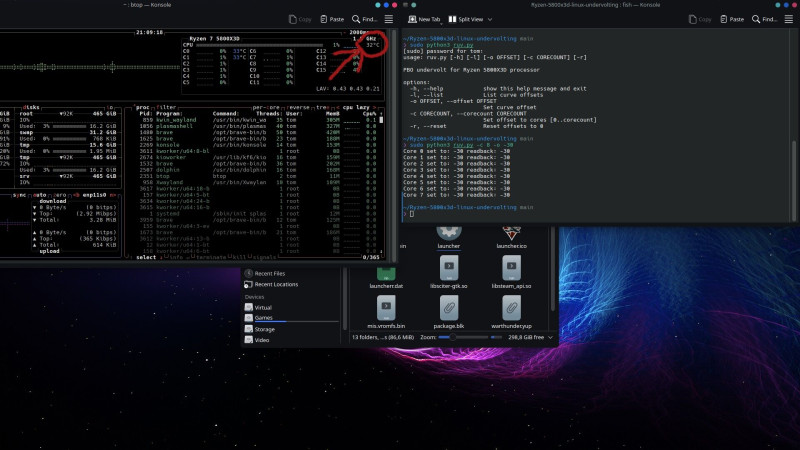Click the filter option in btop proc box
Image resolution: width=800 pixels, height=450 pixels.
pos(166,108)
